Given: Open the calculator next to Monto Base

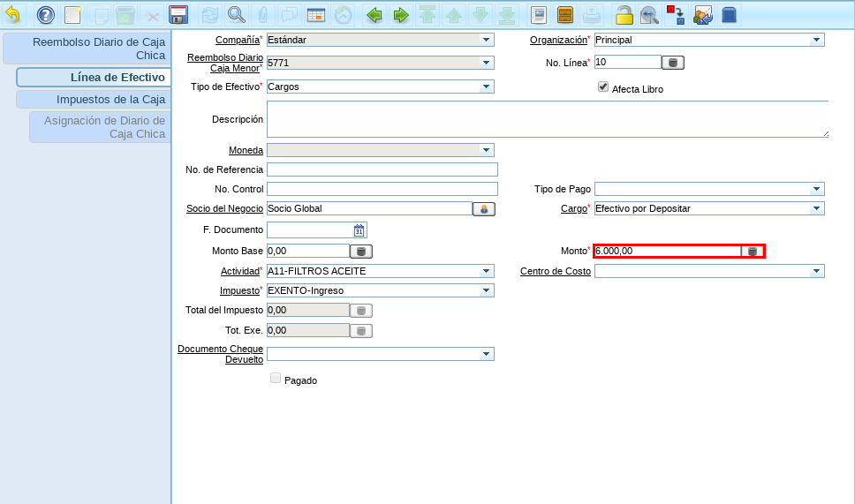Looking at the screenshot, I should (x=361, y=252).
